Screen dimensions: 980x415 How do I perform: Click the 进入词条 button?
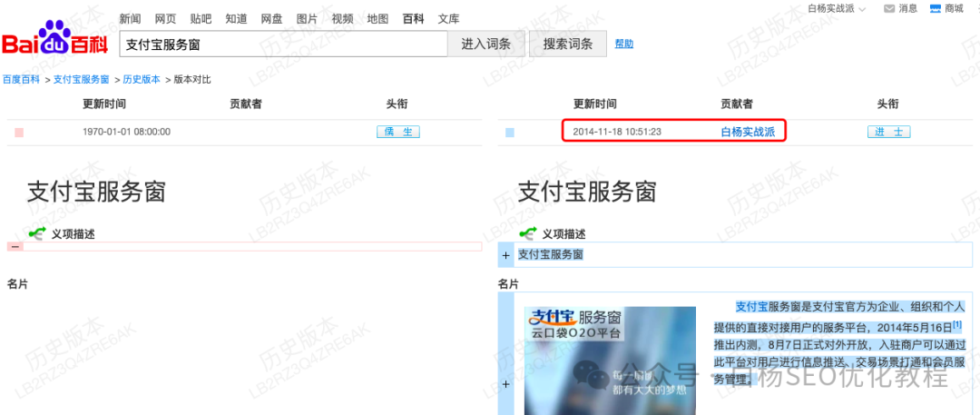click(x=486, y=44)
